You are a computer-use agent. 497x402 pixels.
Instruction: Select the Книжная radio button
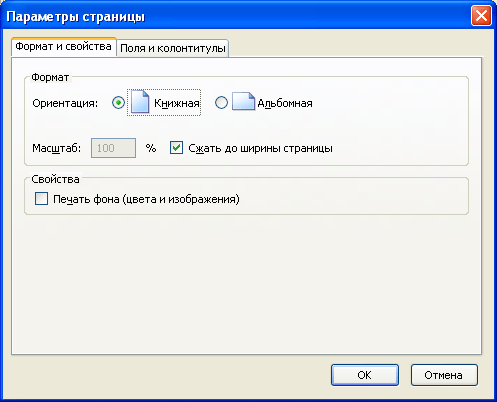(x=118, y=103)
